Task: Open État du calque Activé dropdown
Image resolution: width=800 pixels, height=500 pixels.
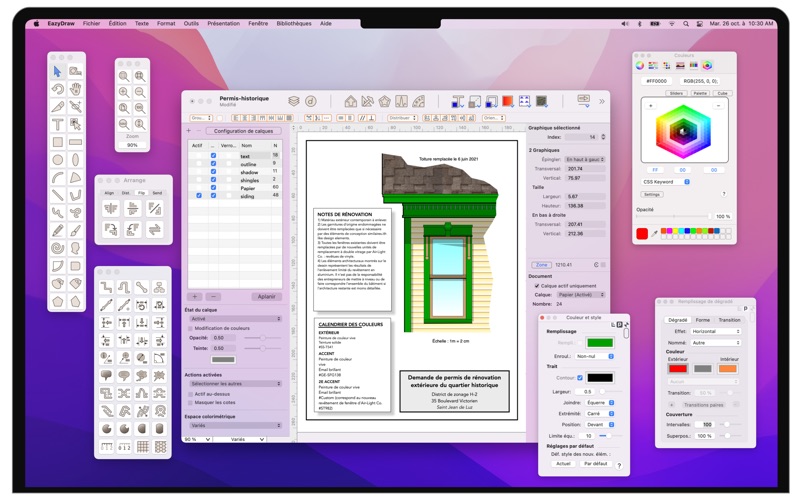Action: [235, 318]
